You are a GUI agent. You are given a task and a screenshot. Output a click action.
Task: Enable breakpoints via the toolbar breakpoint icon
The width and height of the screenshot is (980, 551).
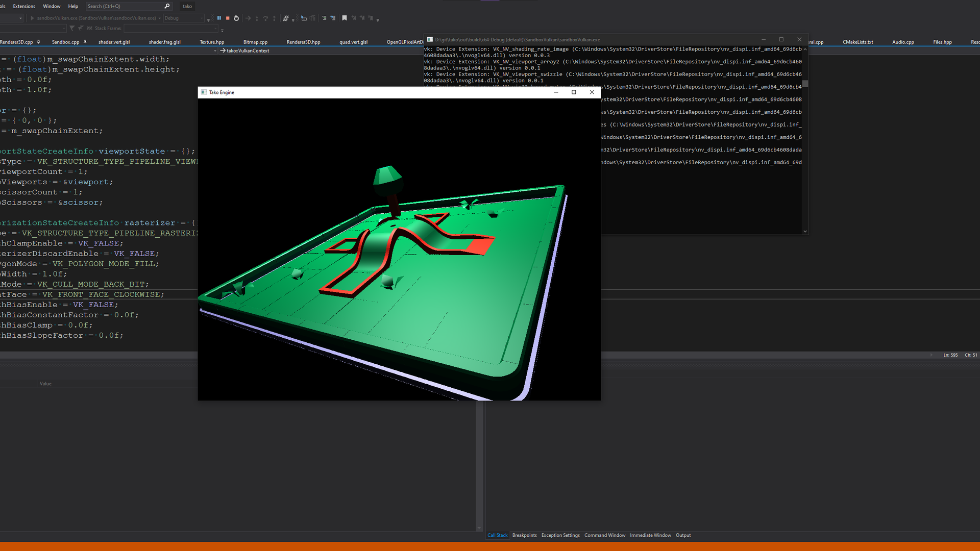tap(286, 18)
